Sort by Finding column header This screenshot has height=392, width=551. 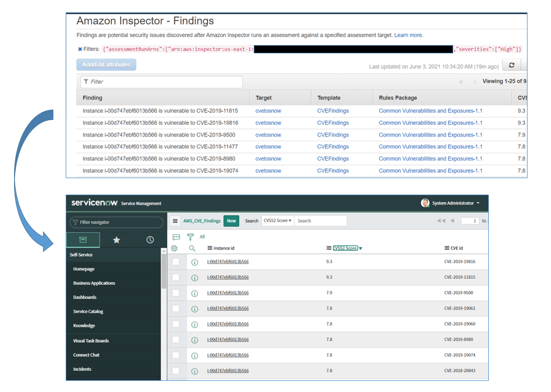tap(93, 98)
